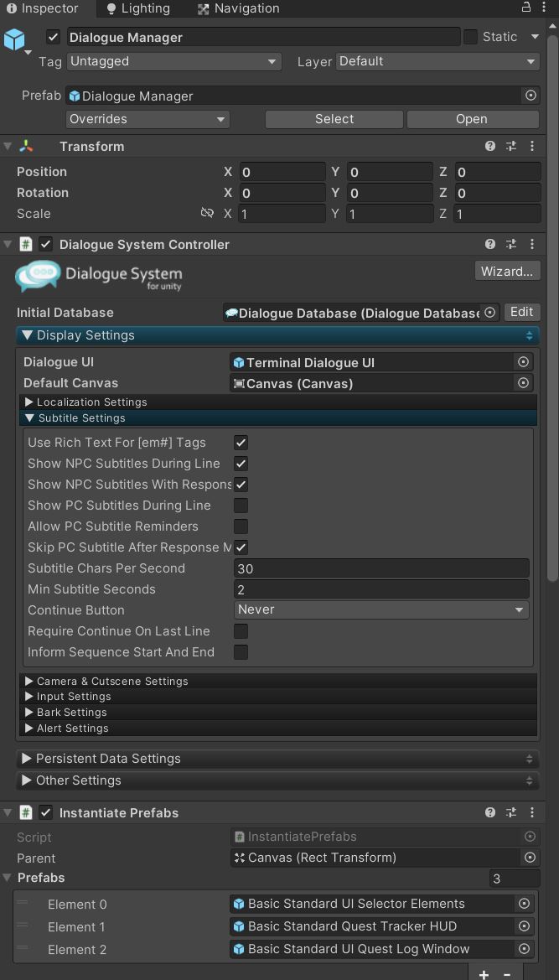Add a Prefabs list element plus
559x980 pixels.
[x=484, y=974]
